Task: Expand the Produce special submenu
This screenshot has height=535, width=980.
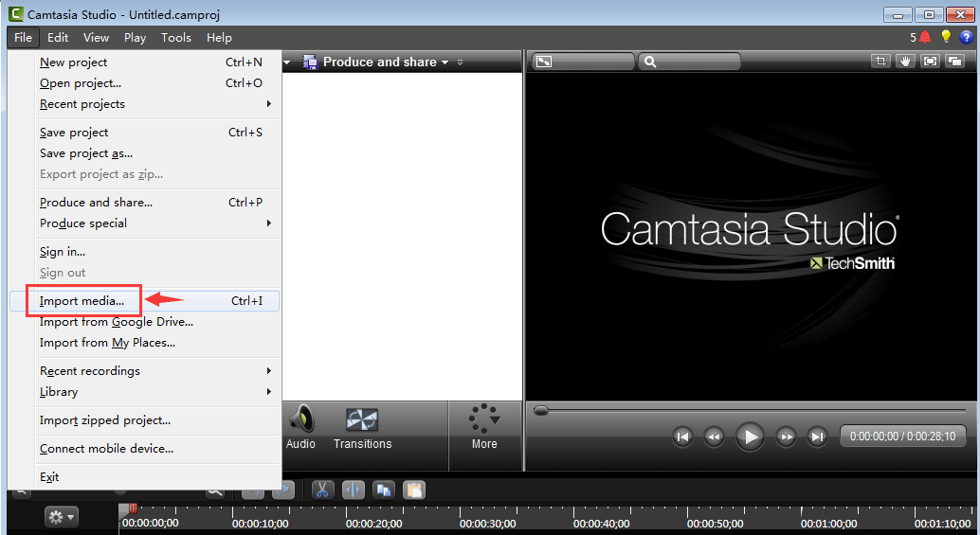Action: coord(269,223)
